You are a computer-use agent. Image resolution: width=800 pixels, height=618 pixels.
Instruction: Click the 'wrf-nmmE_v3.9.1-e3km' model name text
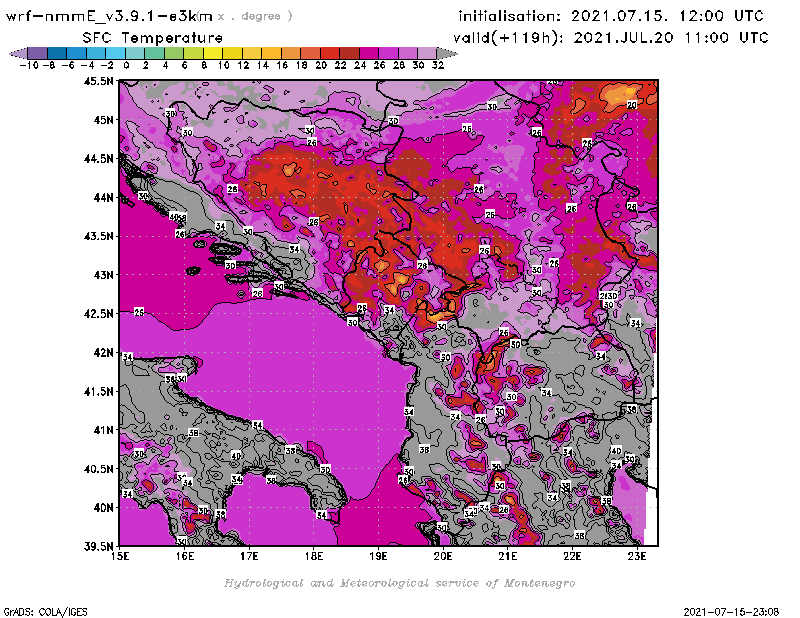(x=109, y=16)
